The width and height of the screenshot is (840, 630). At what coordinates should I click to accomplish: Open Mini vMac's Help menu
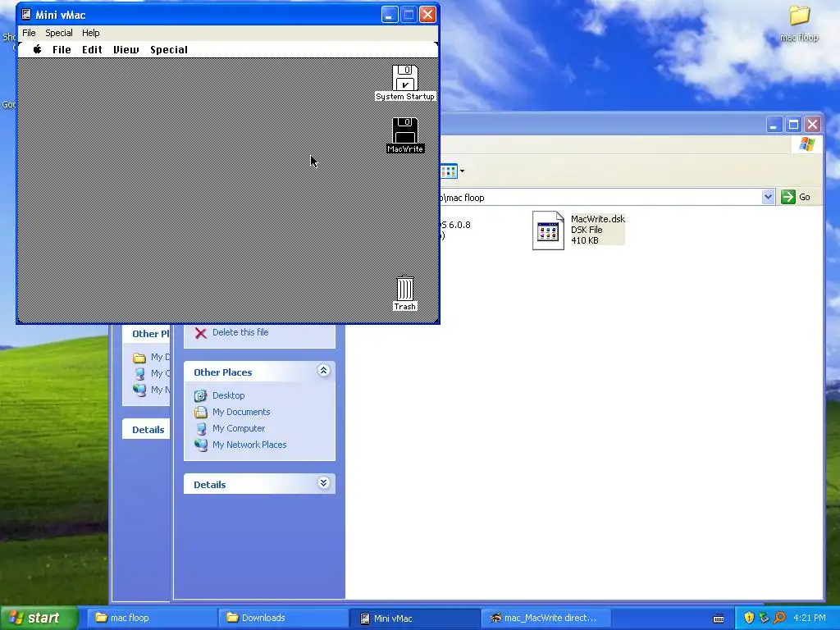90,33
